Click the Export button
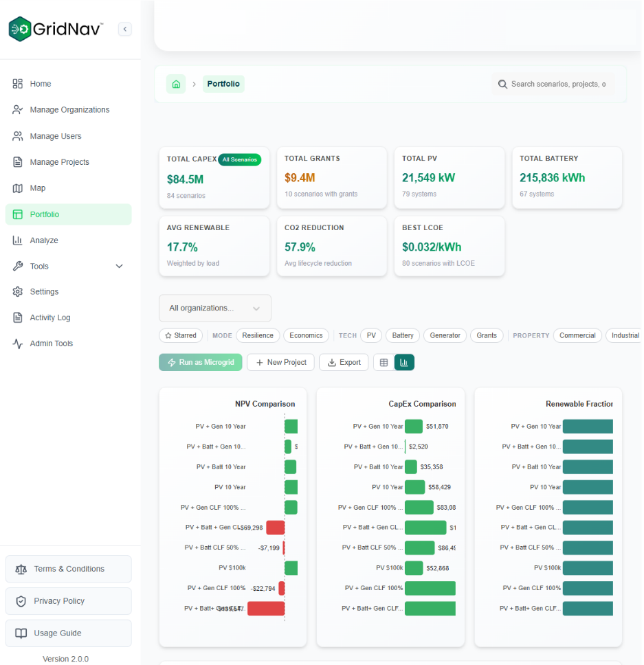Screen dimensions: 644x665 (344, 362)
